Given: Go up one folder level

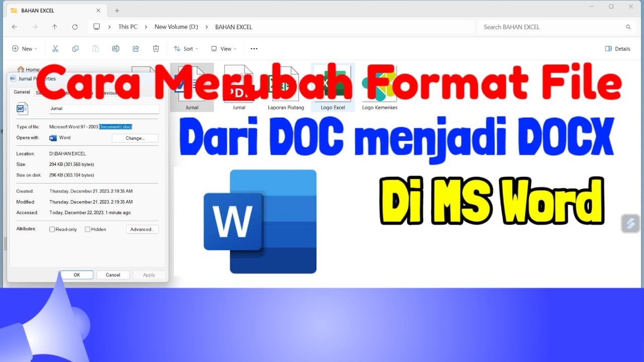Looking at the screenshot, I should [x=55, y=27].
